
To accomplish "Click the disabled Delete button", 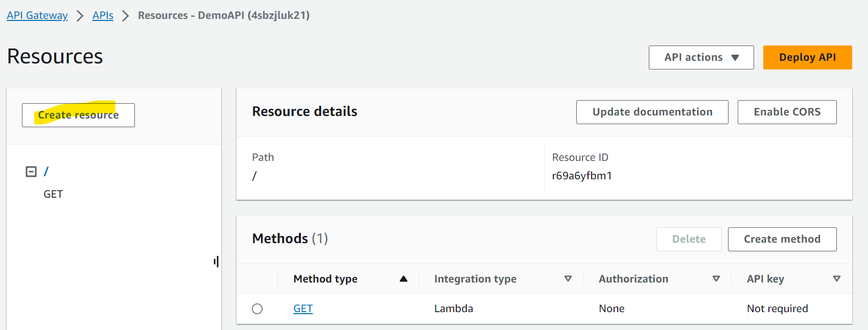I will 689,239.
